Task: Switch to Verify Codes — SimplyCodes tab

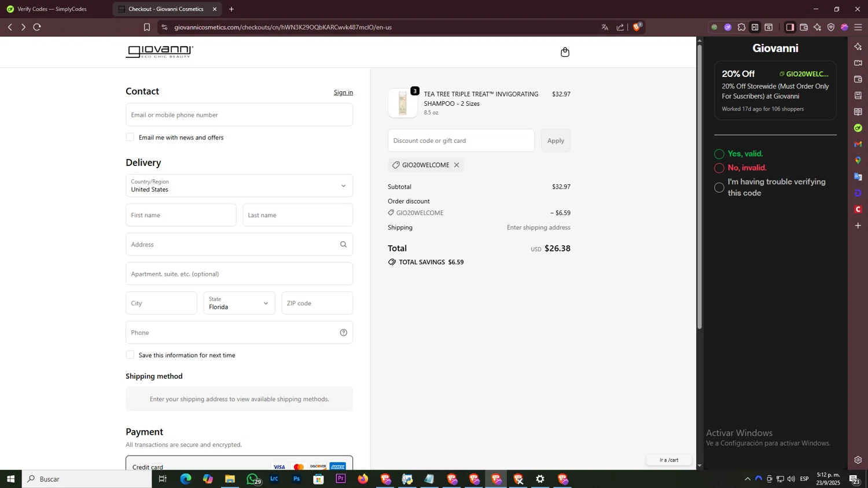Action: tap(52, 9)
